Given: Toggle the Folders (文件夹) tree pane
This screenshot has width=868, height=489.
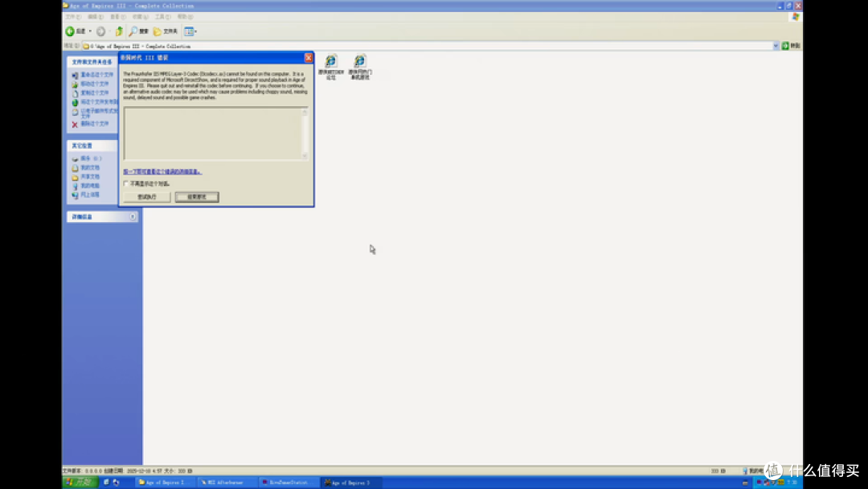Looking at the screenshot, I should (x=166, y=31).
